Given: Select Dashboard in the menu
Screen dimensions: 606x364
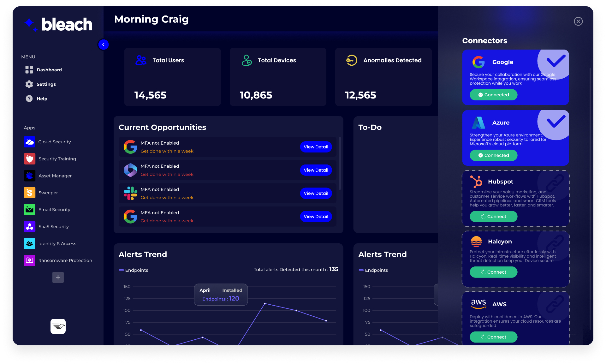Looking at the screenshot, I should 49,70.
